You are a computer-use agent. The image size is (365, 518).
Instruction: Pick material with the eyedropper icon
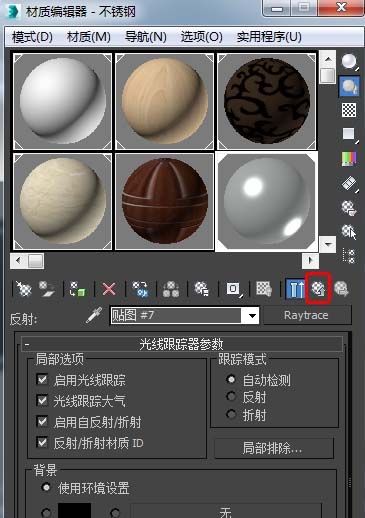[94, 315]
